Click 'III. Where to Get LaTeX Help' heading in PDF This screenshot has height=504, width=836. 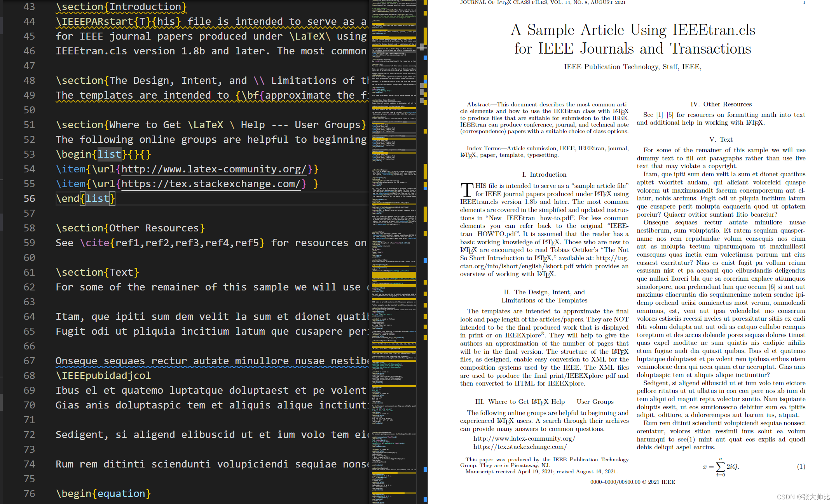pos(544,401)
